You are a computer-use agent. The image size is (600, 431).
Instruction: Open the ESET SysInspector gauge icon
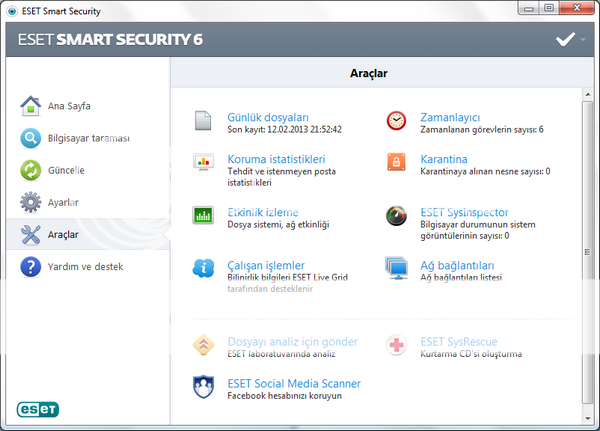(397, 216)
